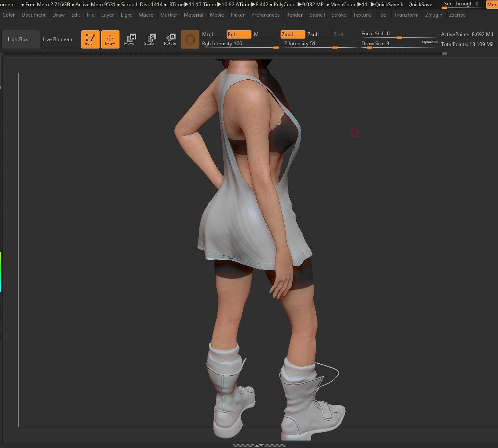
Task: Click the bottom shelf expand arrows
Action: (x=259, y=445)
